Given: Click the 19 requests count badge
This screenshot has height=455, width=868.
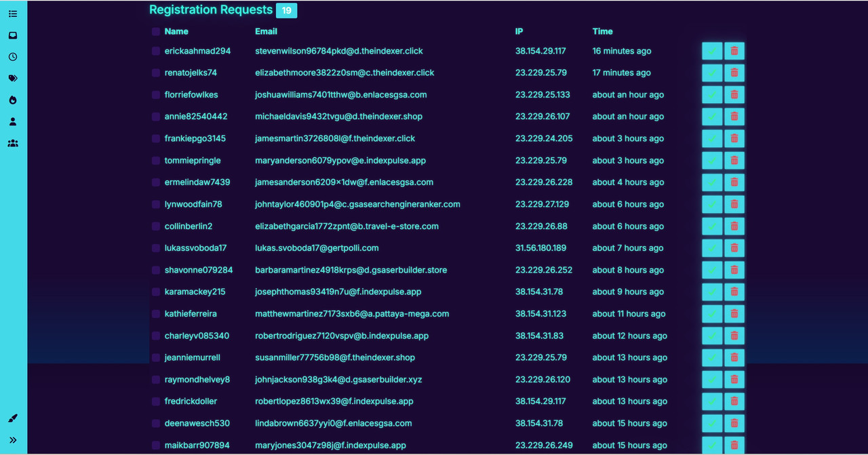Looking at the screenshot, I should [287, 10].
